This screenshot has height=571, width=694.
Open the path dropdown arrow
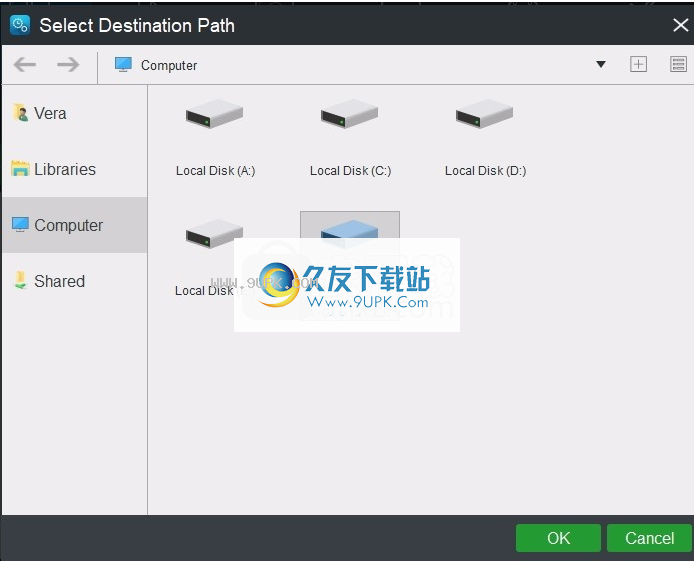point(601,65)
